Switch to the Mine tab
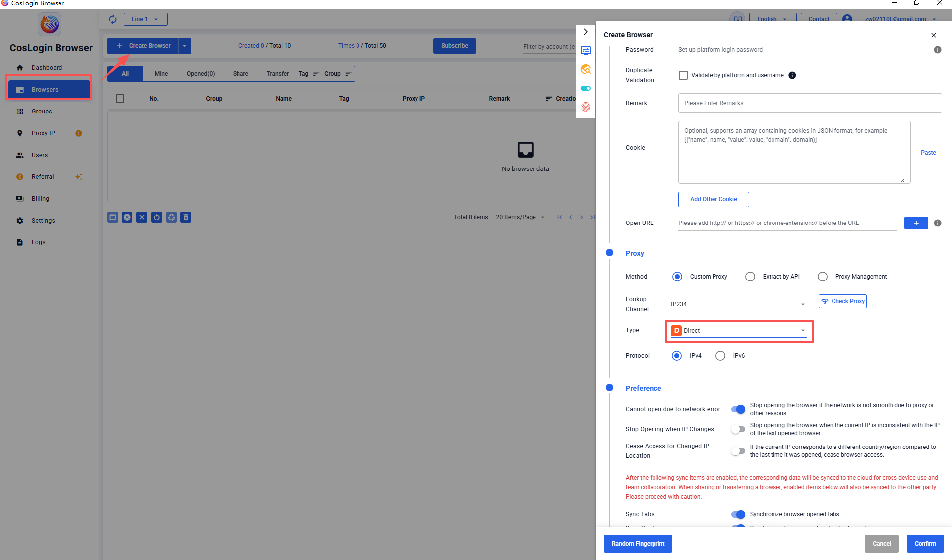 pos(161,74)
